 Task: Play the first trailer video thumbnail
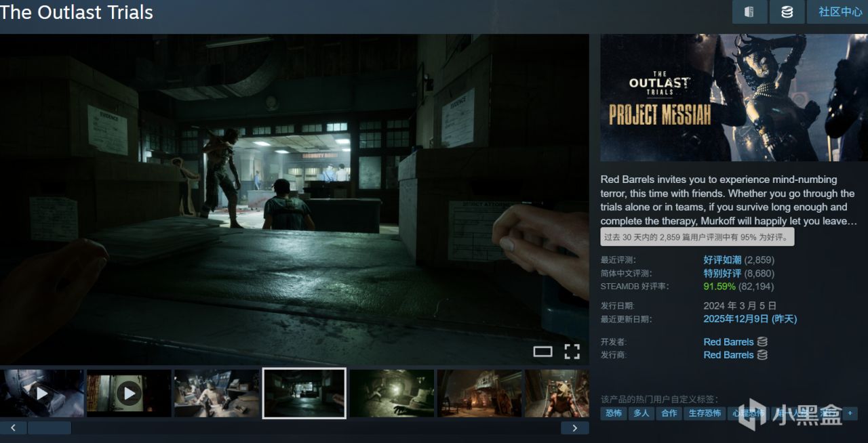42,394
